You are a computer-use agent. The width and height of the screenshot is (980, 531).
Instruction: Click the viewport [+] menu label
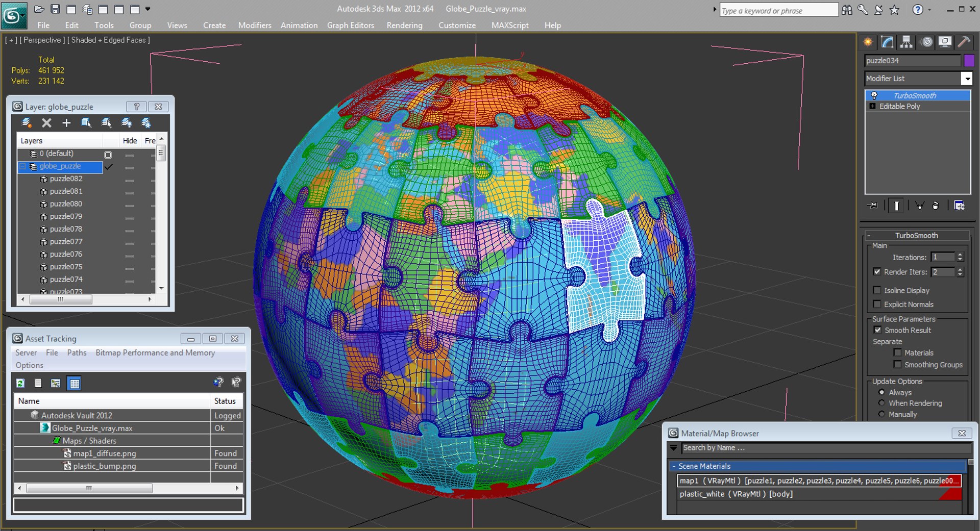click(x=11, y=40)
